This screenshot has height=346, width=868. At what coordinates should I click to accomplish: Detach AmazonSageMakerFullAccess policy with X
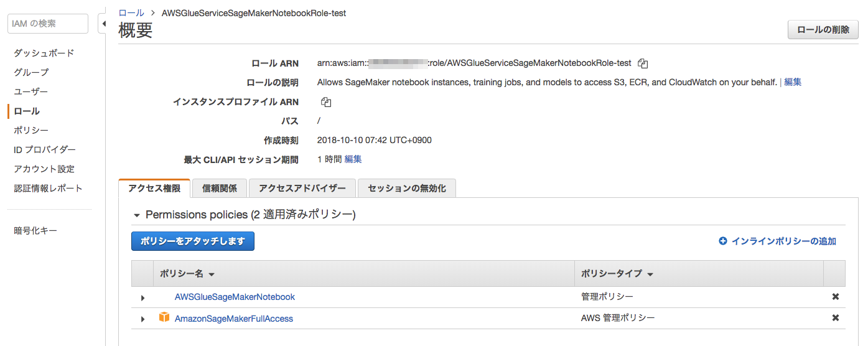[x=836, y=318]
